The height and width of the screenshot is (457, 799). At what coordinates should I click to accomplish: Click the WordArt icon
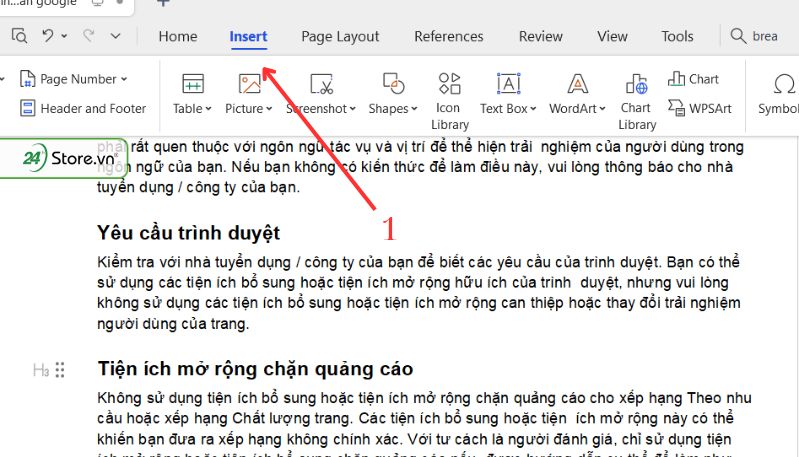[x=577, y=84]
